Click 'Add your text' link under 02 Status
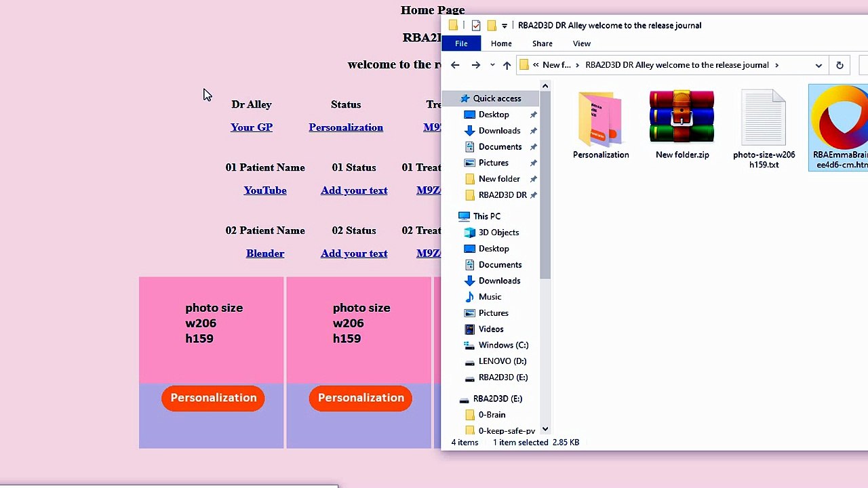The height and width of the screenshot is (488, 868). point(354,253)
